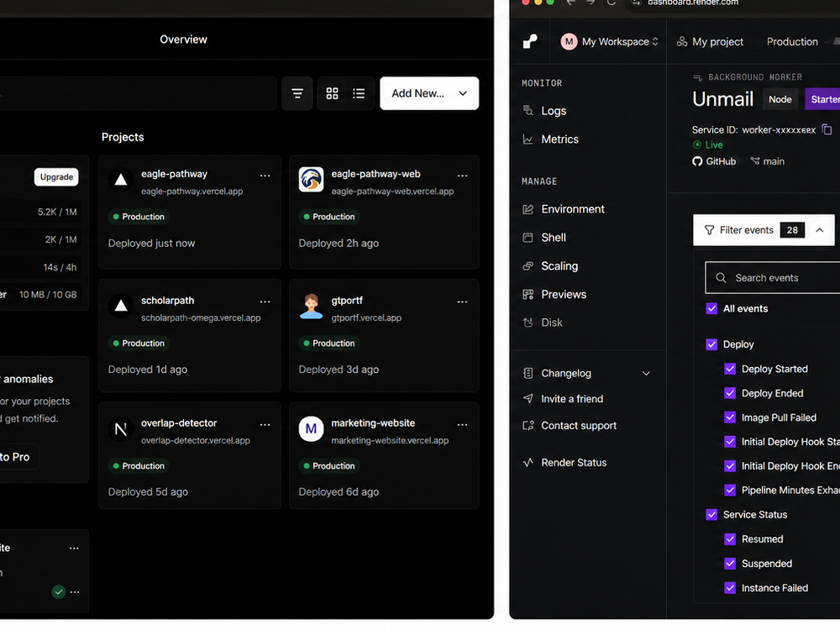Click Production badge on gtportf card
The image size is (840, 630).
click(x=329, y=344)
